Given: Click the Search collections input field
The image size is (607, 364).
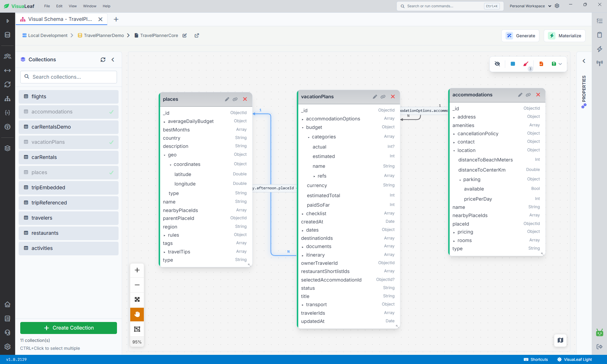Looking at the screenshot, I should (x=69, y=77).
